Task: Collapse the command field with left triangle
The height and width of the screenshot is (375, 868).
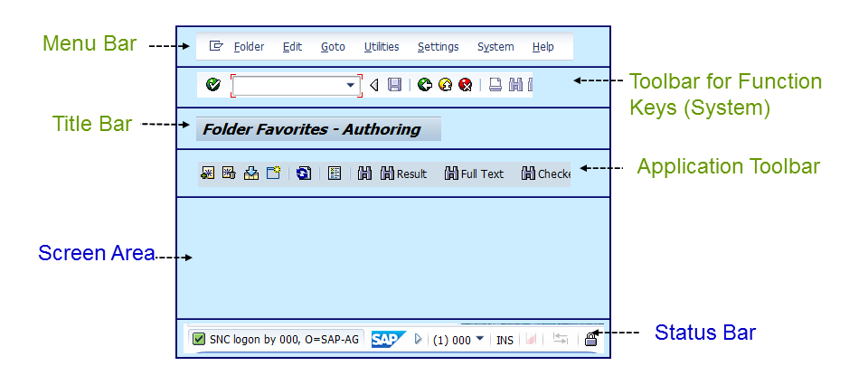Action: (x=374, y=85)
